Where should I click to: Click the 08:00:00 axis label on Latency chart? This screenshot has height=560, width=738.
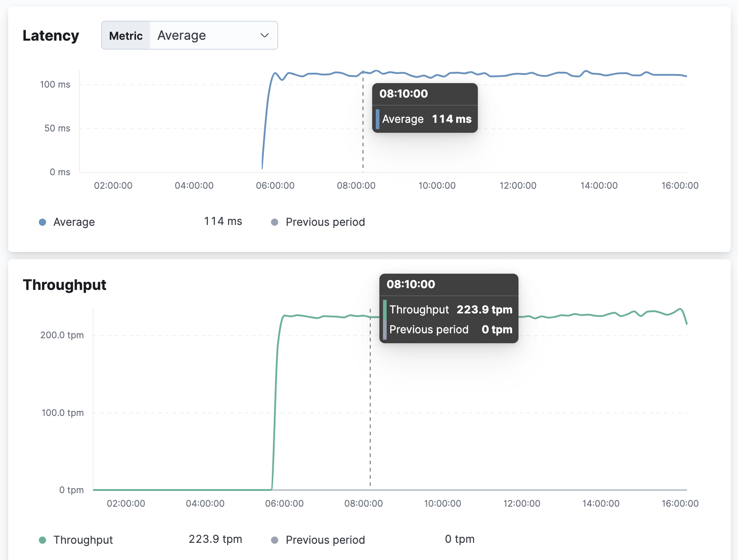point(356,185)
